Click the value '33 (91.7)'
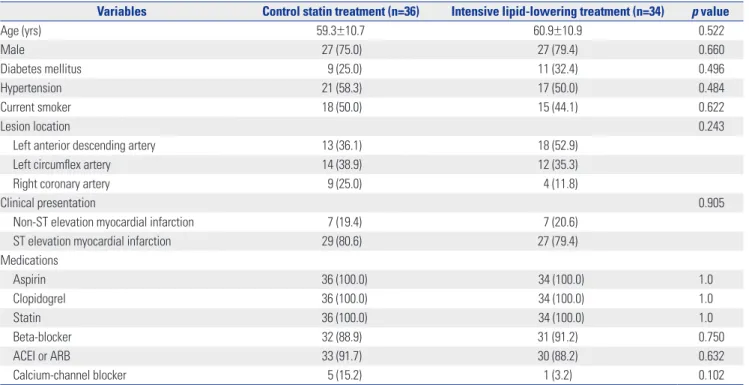The image size is (749, 385). pyautogui.click(x=342, y=356)
